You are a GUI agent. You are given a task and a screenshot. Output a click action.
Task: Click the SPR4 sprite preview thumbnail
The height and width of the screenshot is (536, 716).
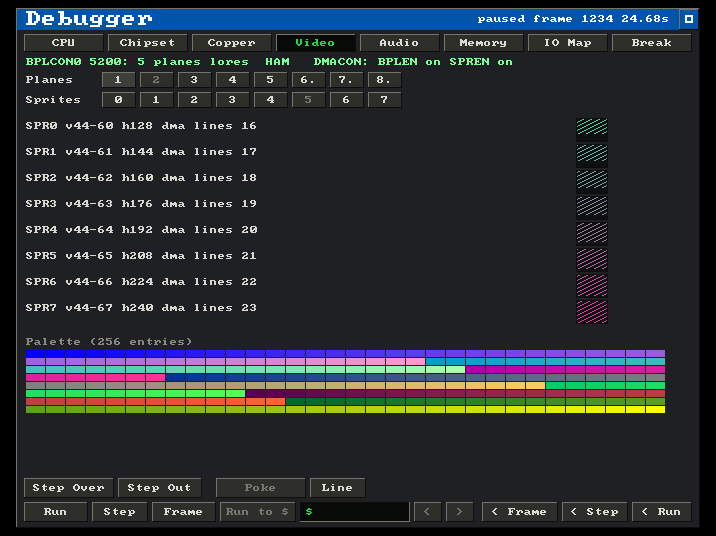pyautogui.click(x=592, y=234)
